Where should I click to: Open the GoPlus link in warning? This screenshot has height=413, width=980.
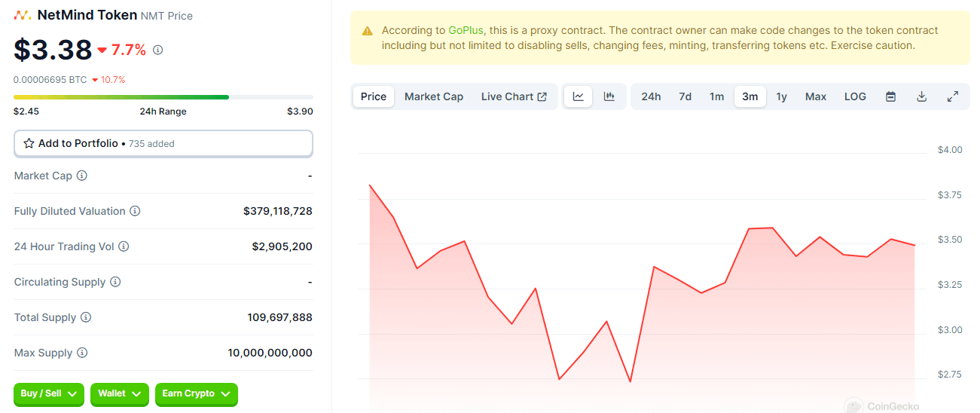(x=466, y=31)
